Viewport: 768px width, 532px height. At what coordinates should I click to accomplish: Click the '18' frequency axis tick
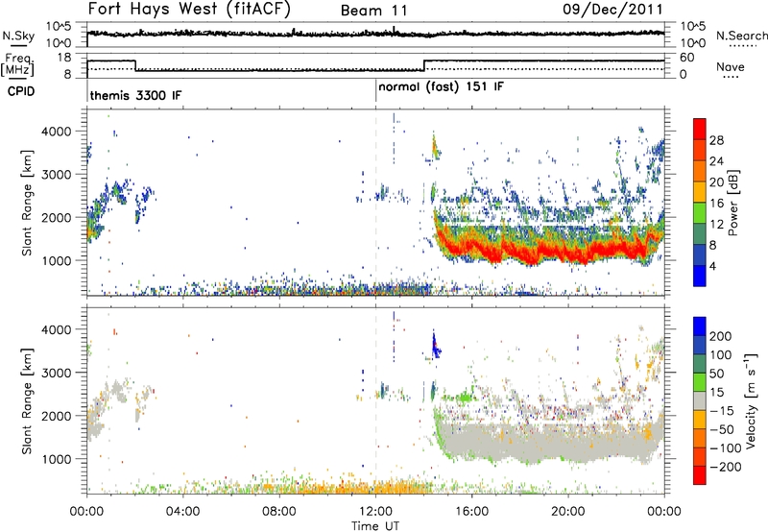65,58
